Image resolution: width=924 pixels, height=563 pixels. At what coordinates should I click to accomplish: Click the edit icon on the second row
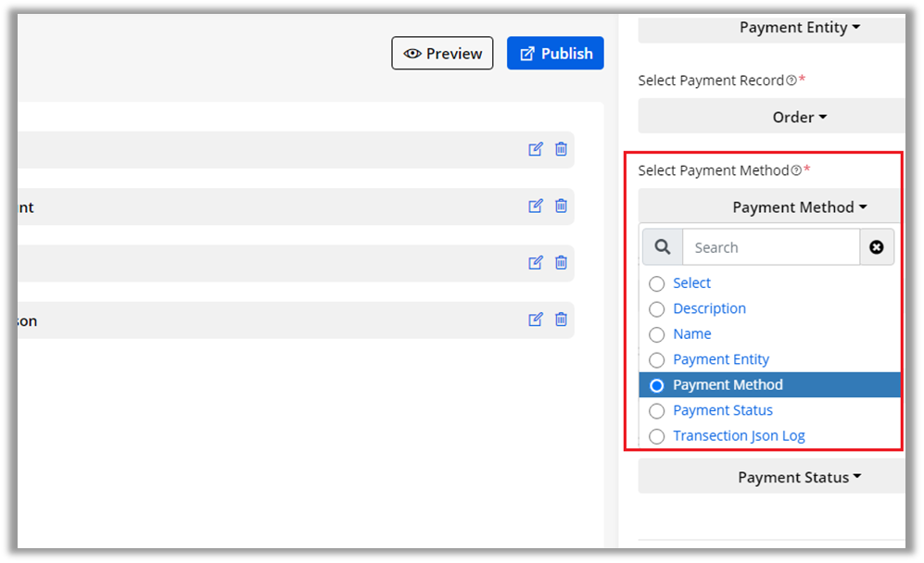coord(536,206)
